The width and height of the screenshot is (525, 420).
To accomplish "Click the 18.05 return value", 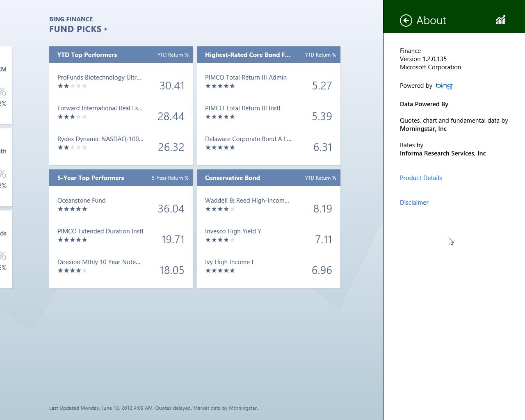I will tap(172, 270).
